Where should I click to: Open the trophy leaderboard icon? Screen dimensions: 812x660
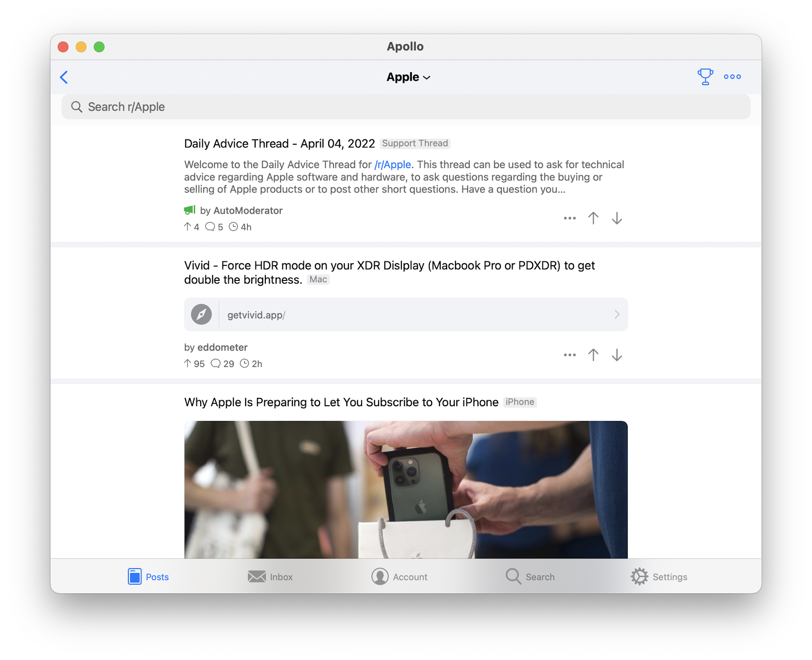click(x=705, y=77)
